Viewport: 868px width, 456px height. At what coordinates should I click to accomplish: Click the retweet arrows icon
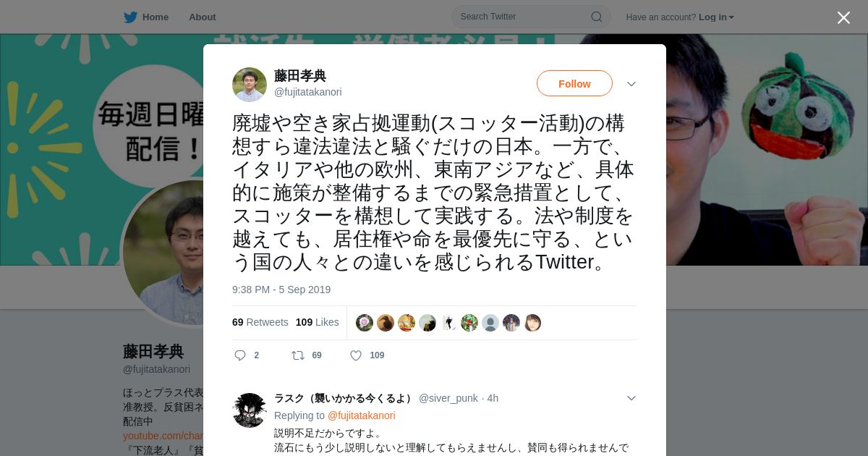[x=297, y=355]
